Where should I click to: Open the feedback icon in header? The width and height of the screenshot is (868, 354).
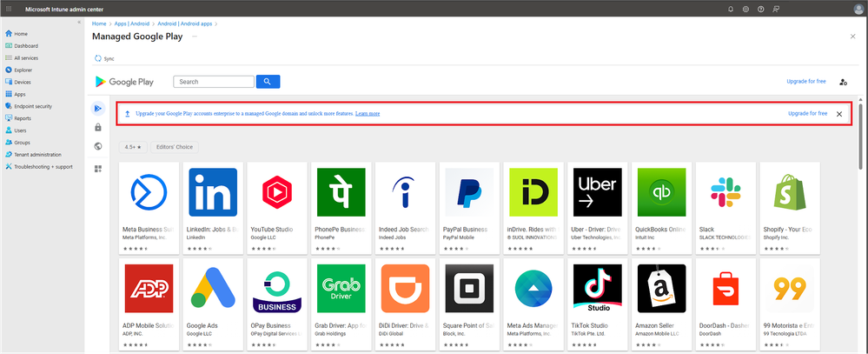776,10
